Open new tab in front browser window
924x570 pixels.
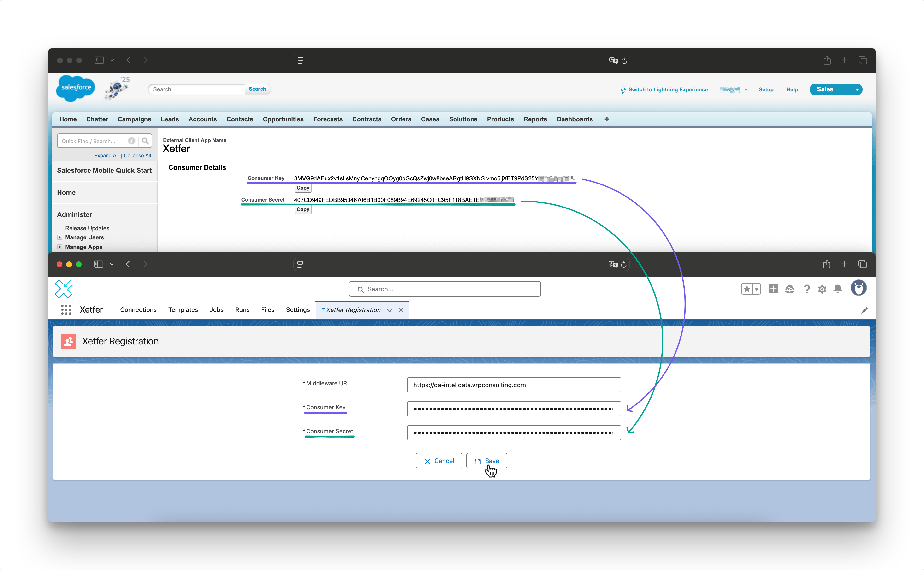tap(844, 264)
